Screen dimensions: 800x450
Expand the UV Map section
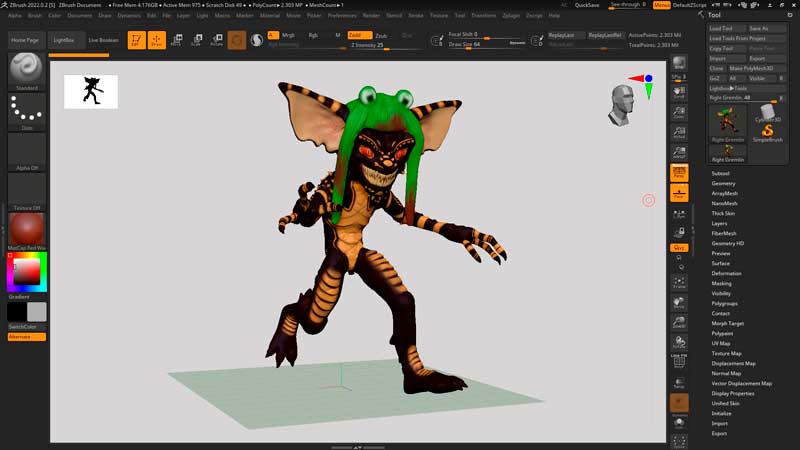(721, 343)
